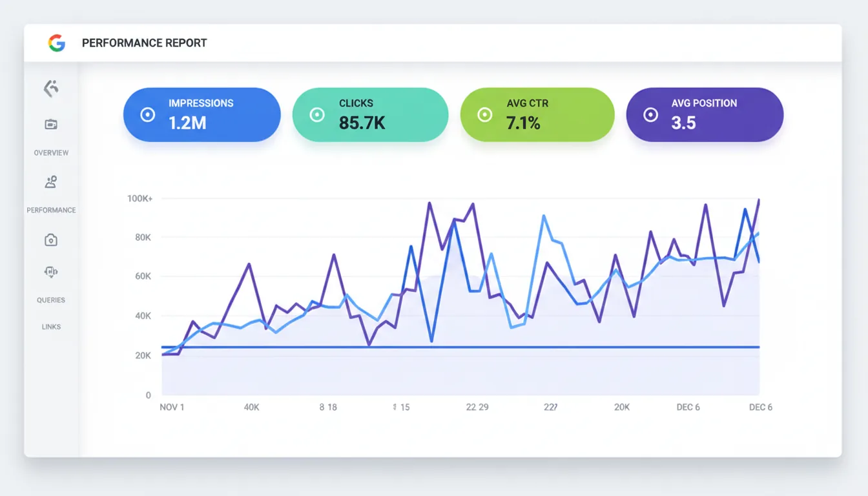Open the Performance tab in sidebar
868x496 pixels.
(x=50, y=210)
